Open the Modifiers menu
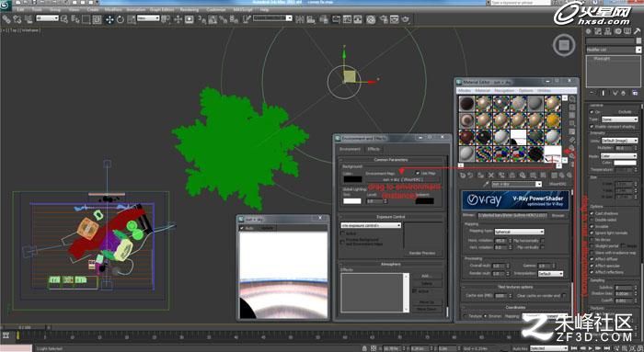The width and height of the screenshot is (644, 352). [113, 9]
